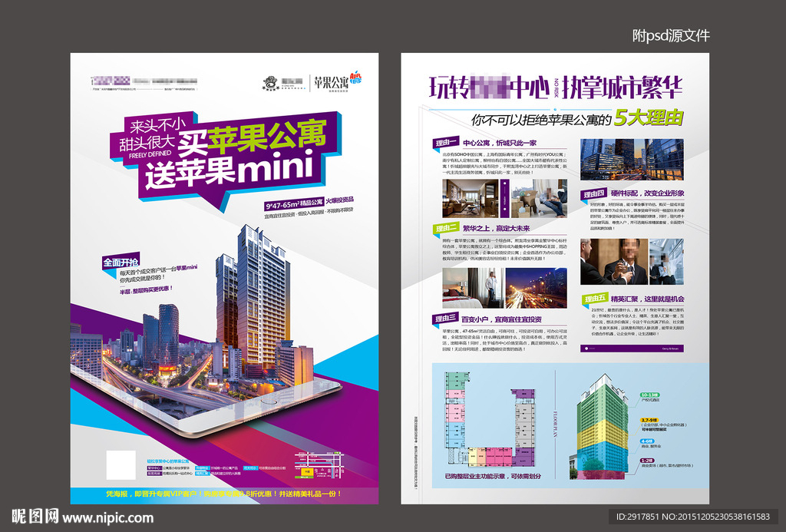Click the businessmen toasting photo

[x=615, y=262]
